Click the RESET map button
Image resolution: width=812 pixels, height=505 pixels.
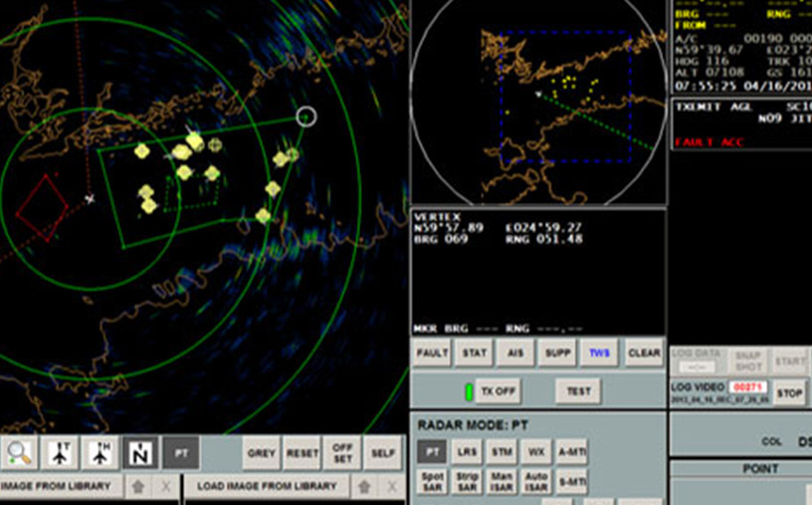click(x=303, y=453)
